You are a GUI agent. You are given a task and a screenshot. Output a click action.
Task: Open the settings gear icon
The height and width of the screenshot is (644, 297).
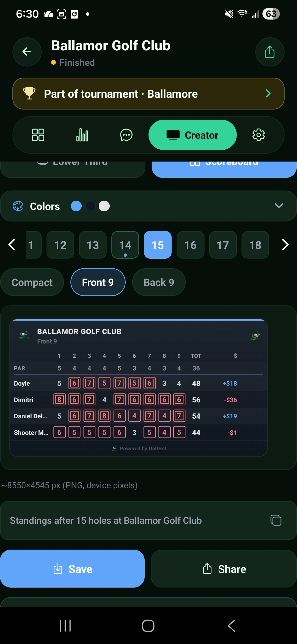[258, 135]
